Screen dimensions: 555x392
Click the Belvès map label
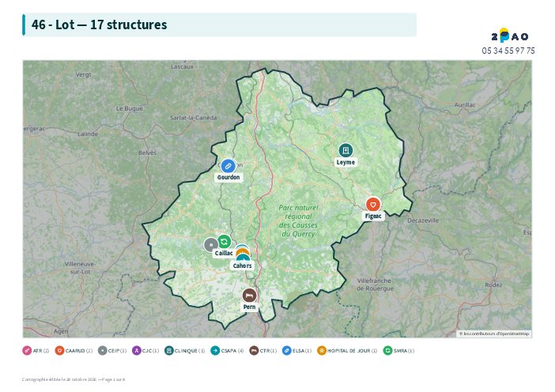pyautogui.click(x=147, y=153)
